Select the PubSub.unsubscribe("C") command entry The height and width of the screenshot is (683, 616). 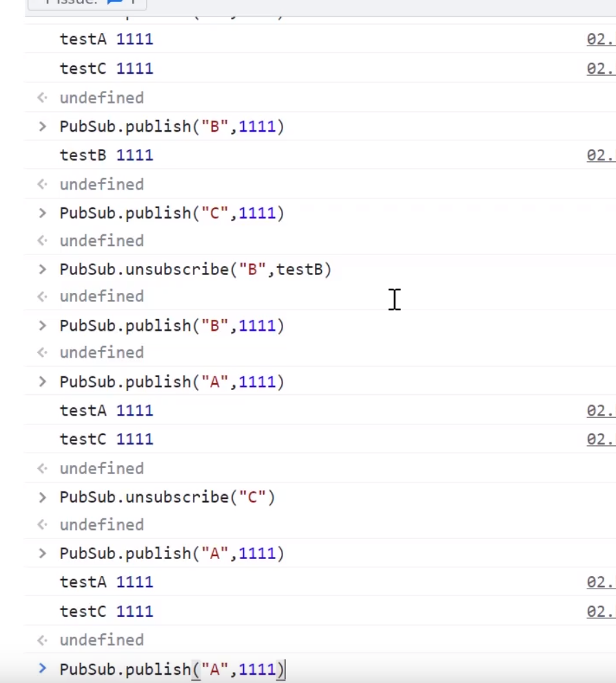tap(167, 497)
